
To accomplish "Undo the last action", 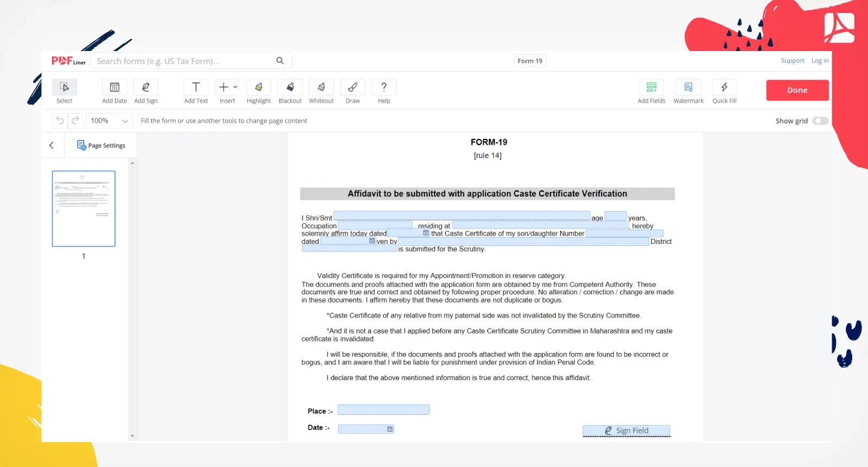I will coord(60,121).
